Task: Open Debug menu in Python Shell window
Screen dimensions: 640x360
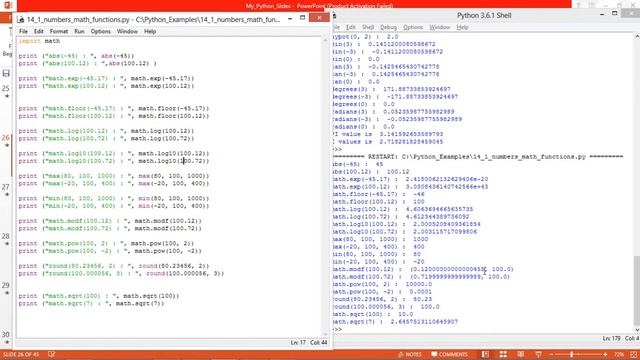Action: [388, 27]
